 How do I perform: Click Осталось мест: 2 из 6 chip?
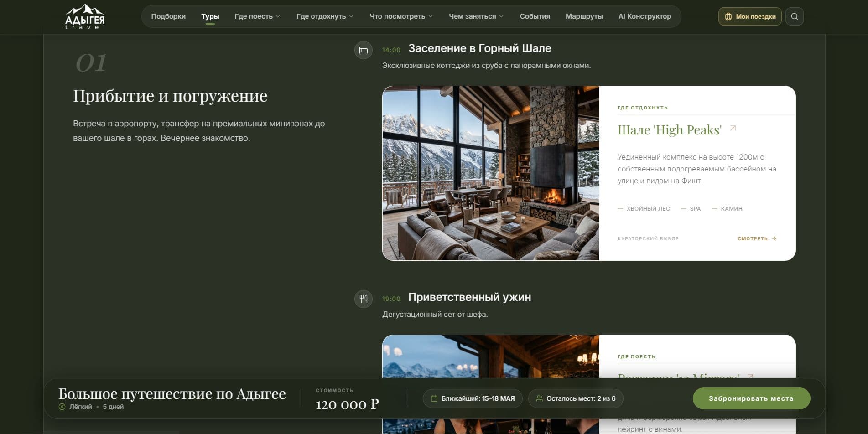click(576, 398)
